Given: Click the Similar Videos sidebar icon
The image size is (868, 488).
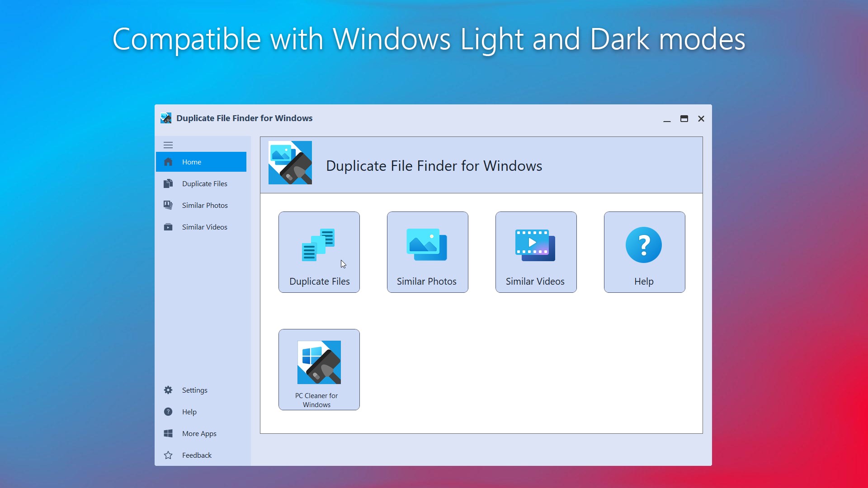Looking at the screenshot, I should click(168, 227).
